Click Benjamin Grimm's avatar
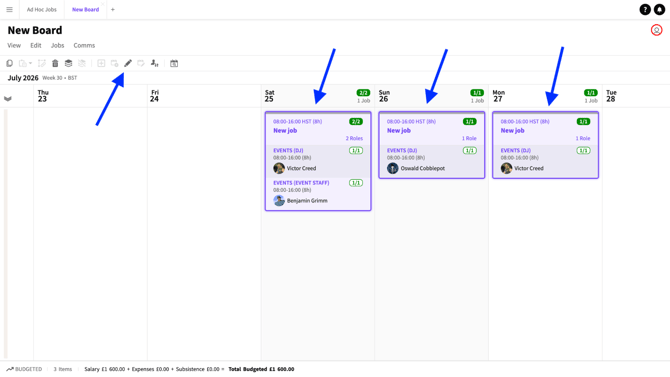 pyautogui.click(x=279, y=200)
